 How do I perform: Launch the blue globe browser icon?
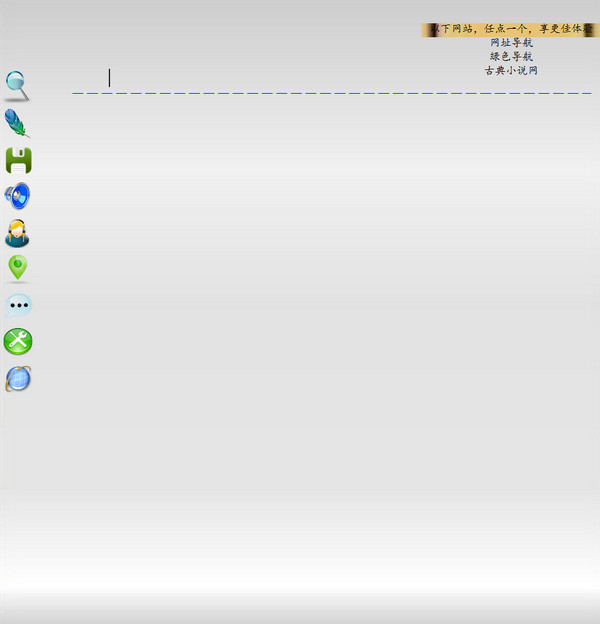[x=18, y=379]
